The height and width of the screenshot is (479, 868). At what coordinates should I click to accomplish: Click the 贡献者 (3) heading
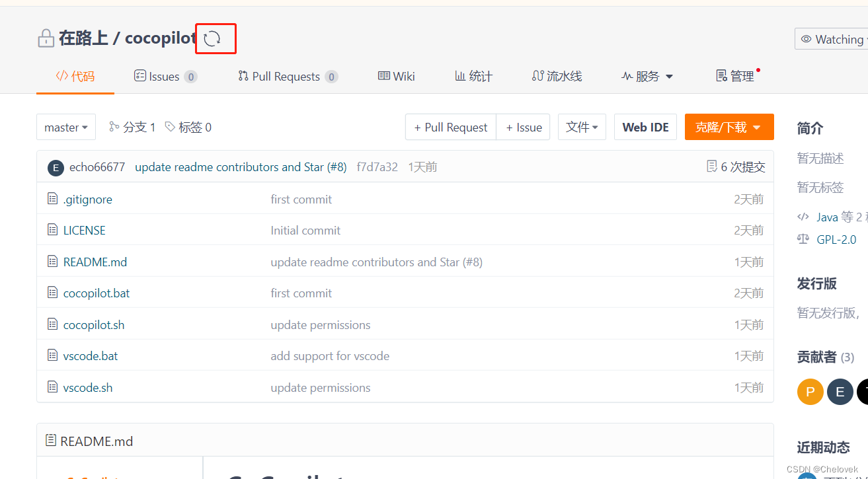826,357
